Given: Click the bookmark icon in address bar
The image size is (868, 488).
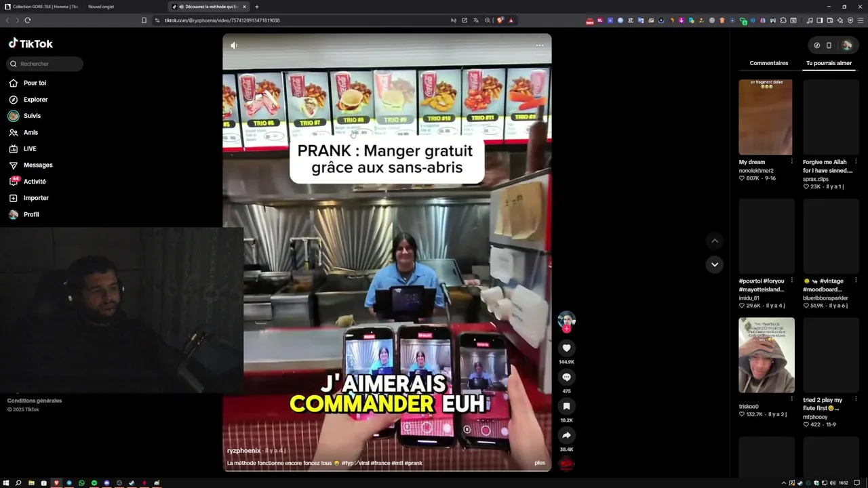Looking at the screenshot, I should pyautogui.click(x=144, y=20).
